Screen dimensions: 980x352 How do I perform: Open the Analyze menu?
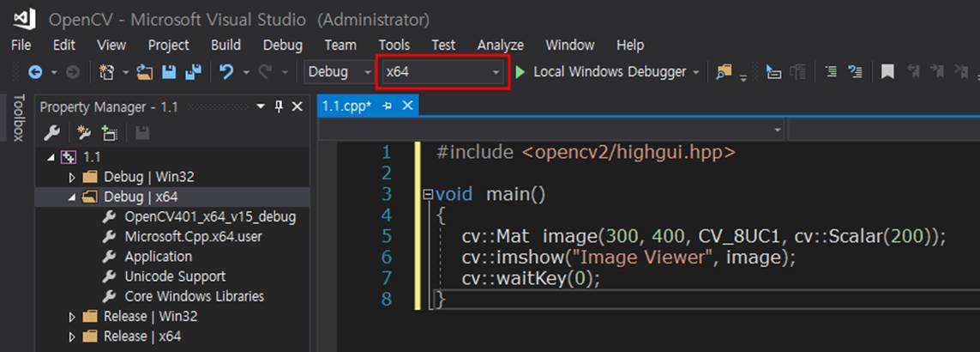500,45
